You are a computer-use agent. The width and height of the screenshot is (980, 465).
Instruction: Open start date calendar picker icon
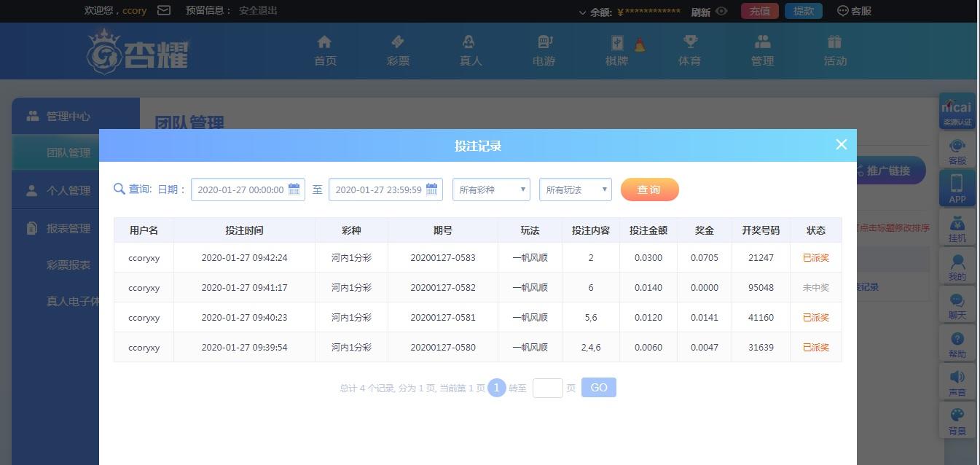[294, 189]
